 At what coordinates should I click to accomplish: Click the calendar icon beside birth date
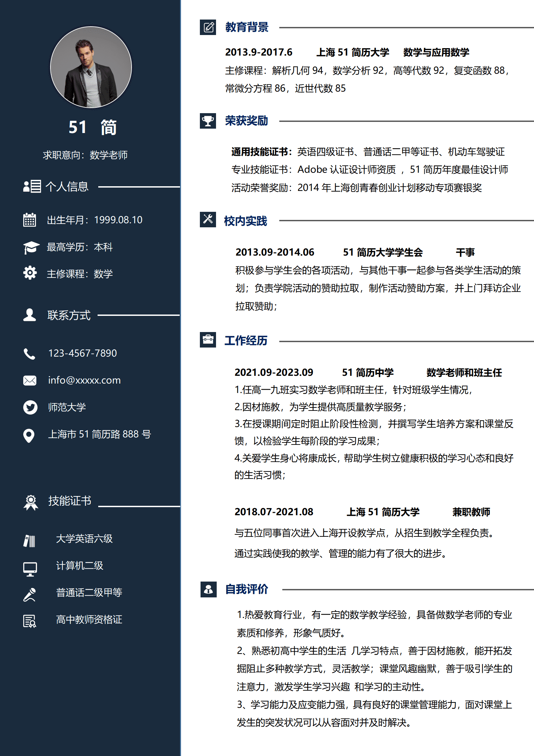pyautogui.click(x=30, y=220)
